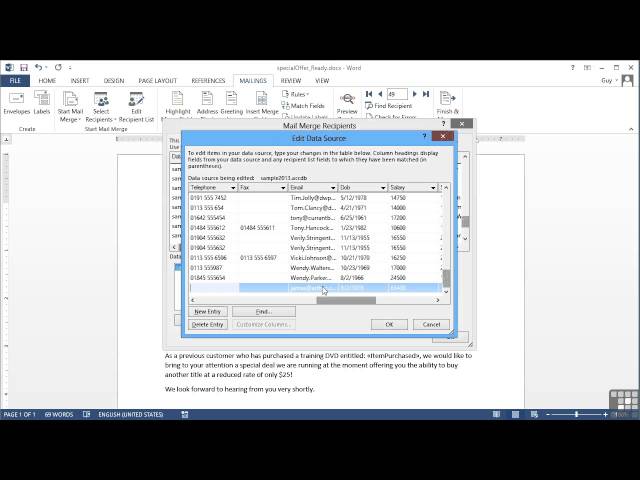Collapse the ribbon with the arrow
Image resolution: width=640 pixels, height=480 pixels.
tap(631, 129)
